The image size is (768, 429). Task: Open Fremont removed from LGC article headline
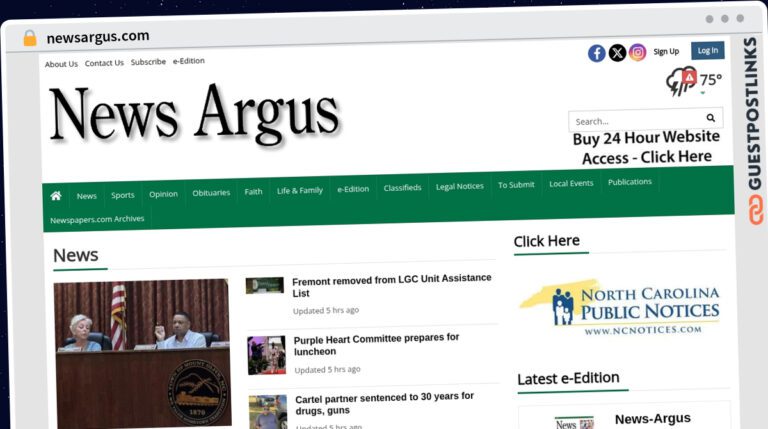[x=391, y=286]
